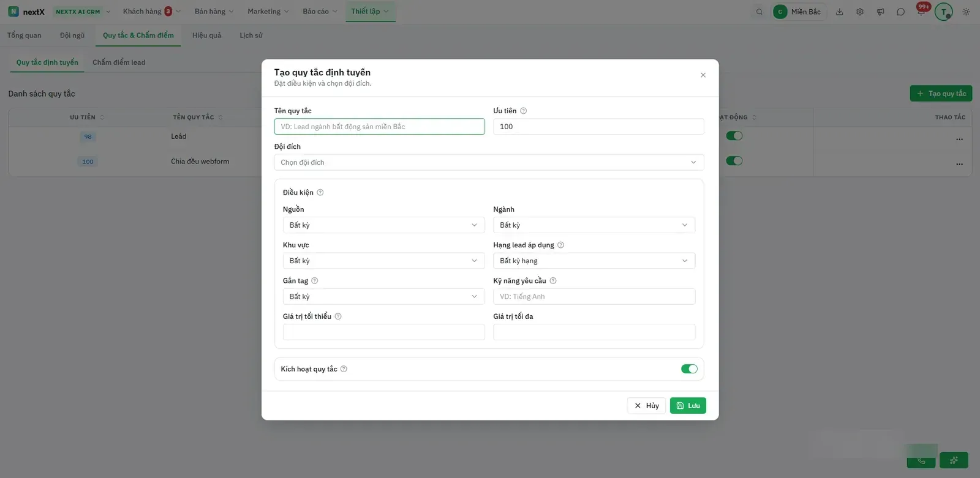Click help icon next to Kỹ năng yêu cầu
Screen dimensions: 980x478
tap(553, 280)
